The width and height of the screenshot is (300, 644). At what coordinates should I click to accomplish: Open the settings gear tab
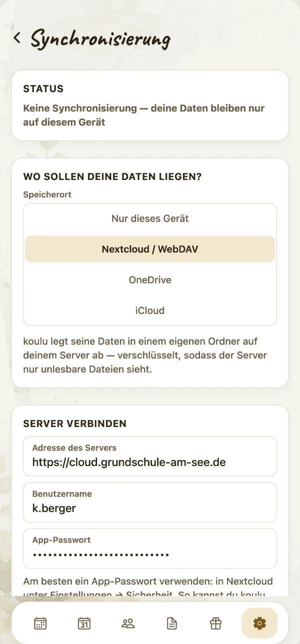click(x=259, y=623)
